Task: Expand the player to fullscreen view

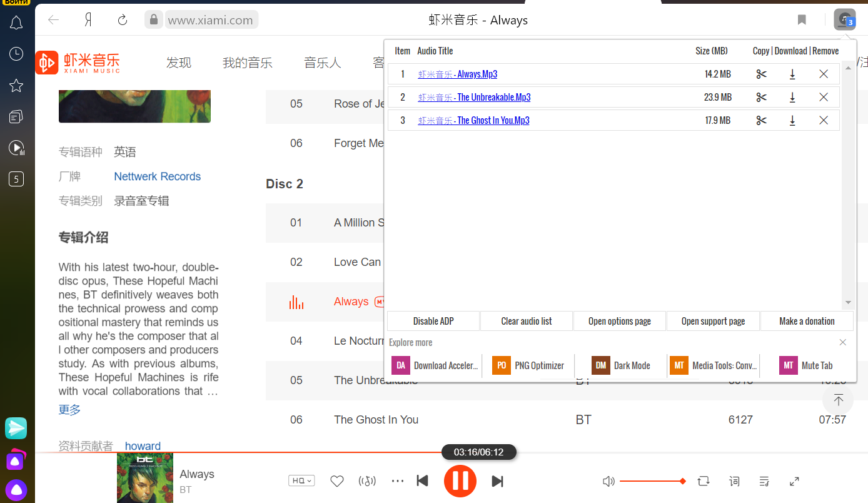Action: 794,481
